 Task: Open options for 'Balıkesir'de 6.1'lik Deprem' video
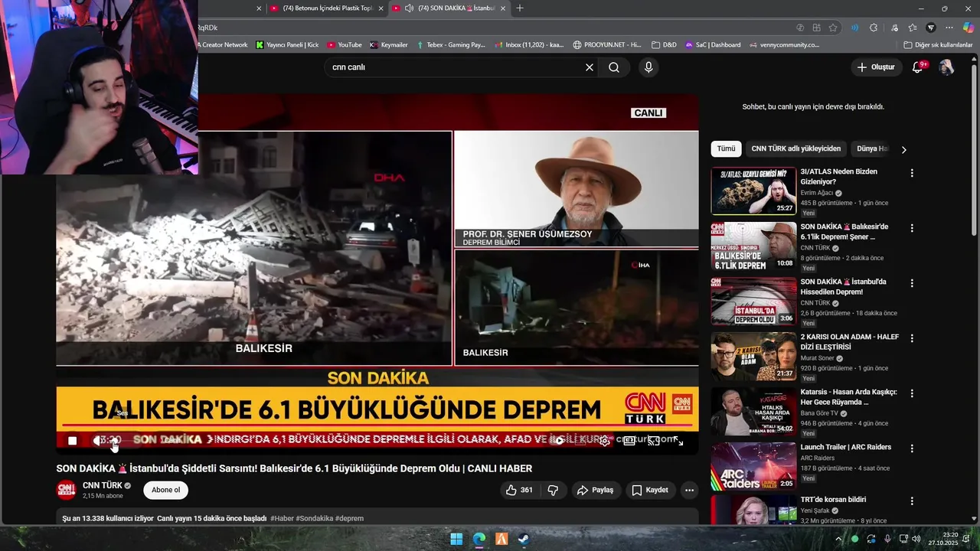point(911,228)
